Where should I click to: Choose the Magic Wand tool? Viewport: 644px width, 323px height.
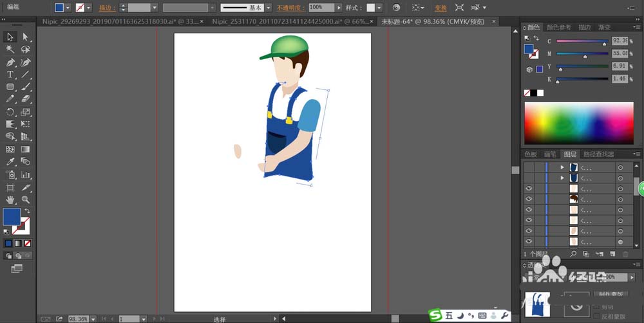point(10,50)
